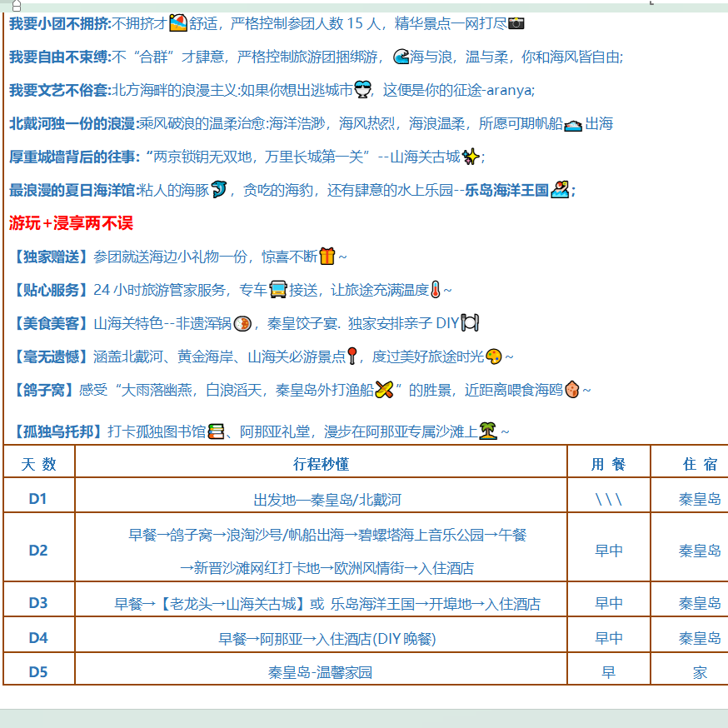Image resolution: width=728 pixels, height=728 pixels.
Task: Click the D5 row 秦皇岛-温馨家园 cell
Action: click(321, 672)
